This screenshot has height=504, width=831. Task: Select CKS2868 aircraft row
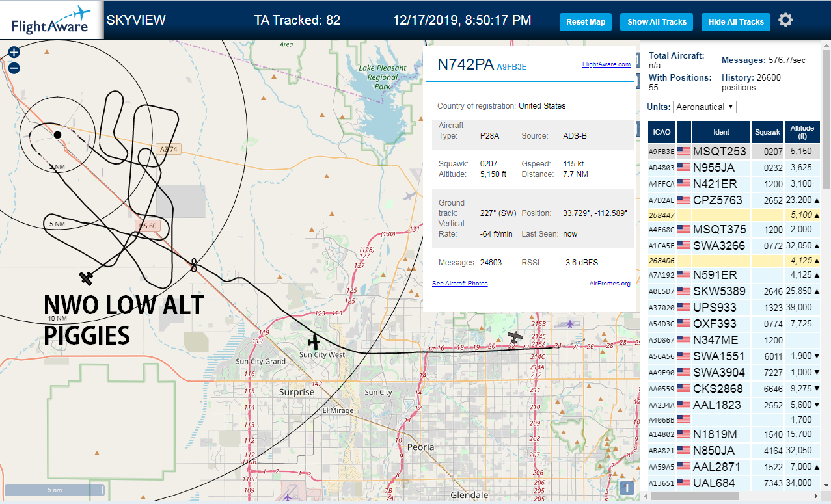tap(733, 389)
